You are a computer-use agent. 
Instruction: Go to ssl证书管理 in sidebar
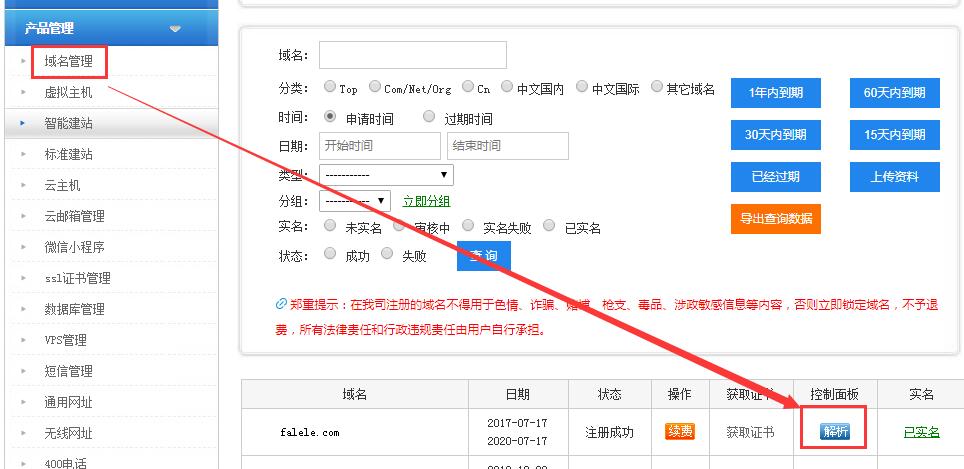77,278
